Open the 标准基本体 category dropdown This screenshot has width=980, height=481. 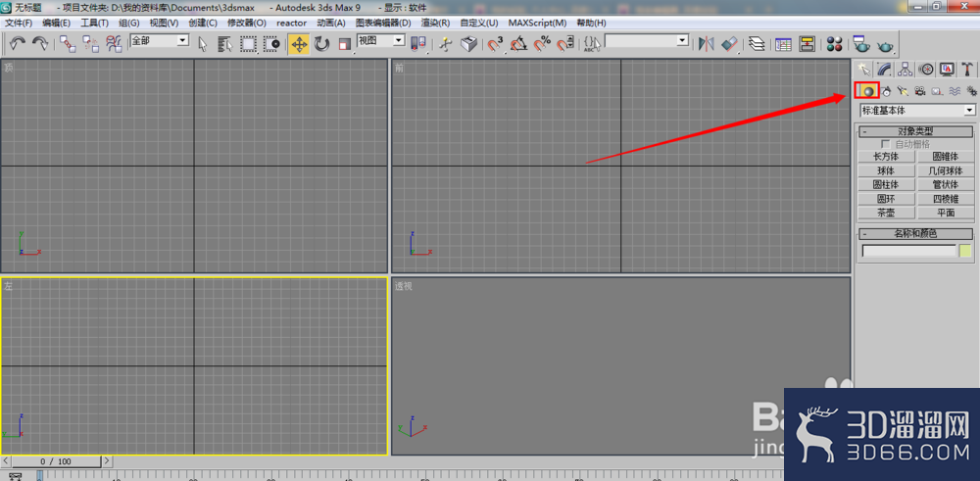point(917,111)
